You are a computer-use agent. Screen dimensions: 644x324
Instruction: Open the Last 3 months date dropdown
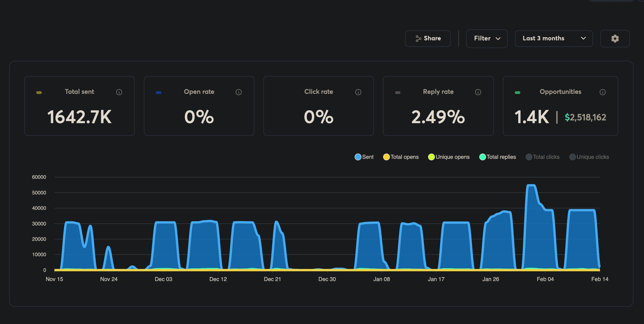[x=554, y=38]
